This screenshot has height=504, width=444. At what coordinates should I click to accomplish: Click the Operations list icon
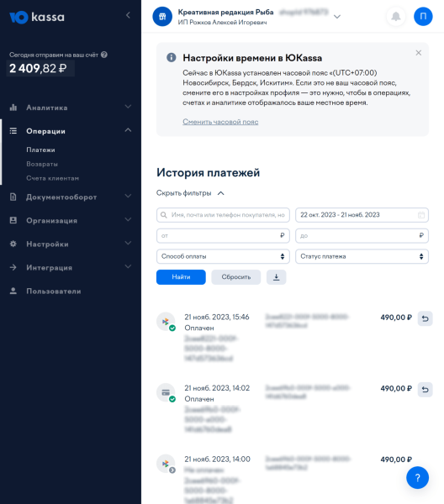13,131
